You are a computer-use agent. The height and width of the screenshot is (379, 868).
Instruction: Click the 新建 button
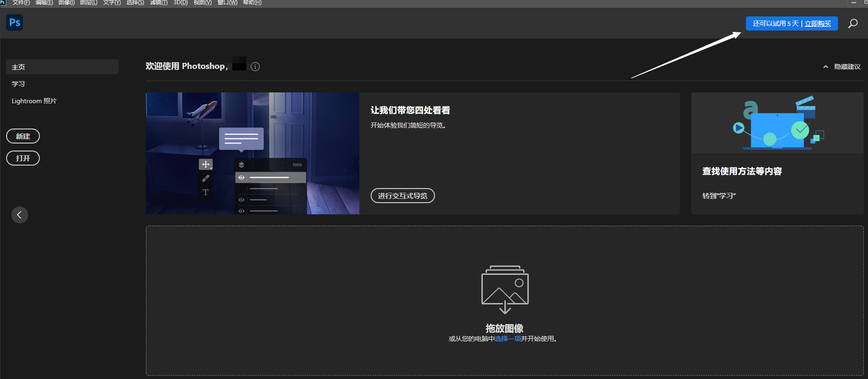tap(23, 136)
